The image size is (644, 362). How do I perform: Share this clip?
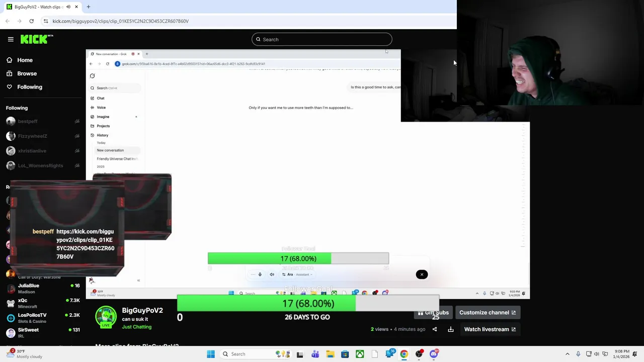point(435,329)
